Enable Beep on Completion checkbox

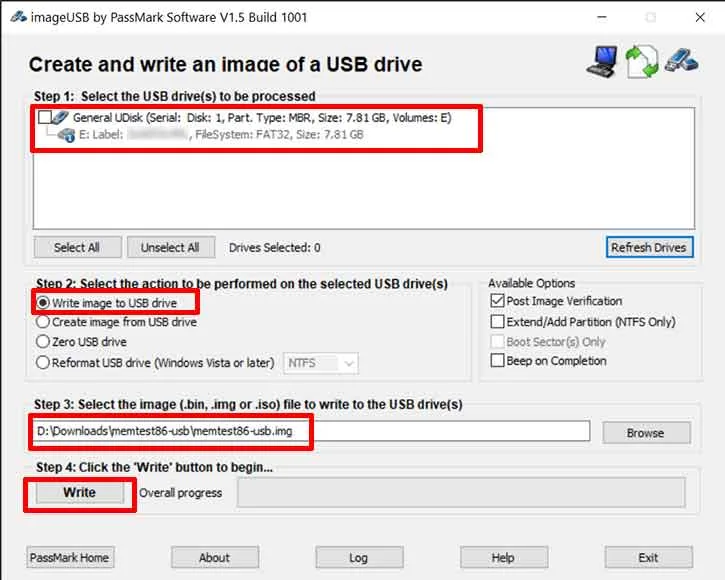[497, 360]
